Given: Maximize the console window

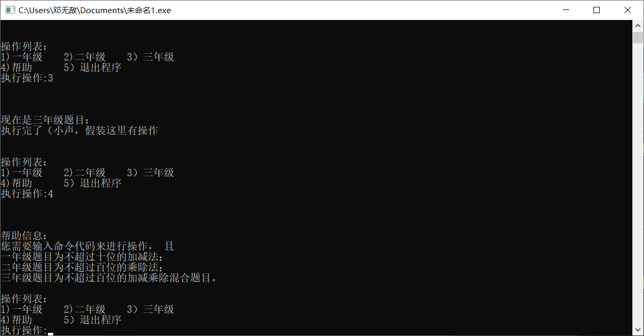Looking at the screenshot, I should [597, 10].
